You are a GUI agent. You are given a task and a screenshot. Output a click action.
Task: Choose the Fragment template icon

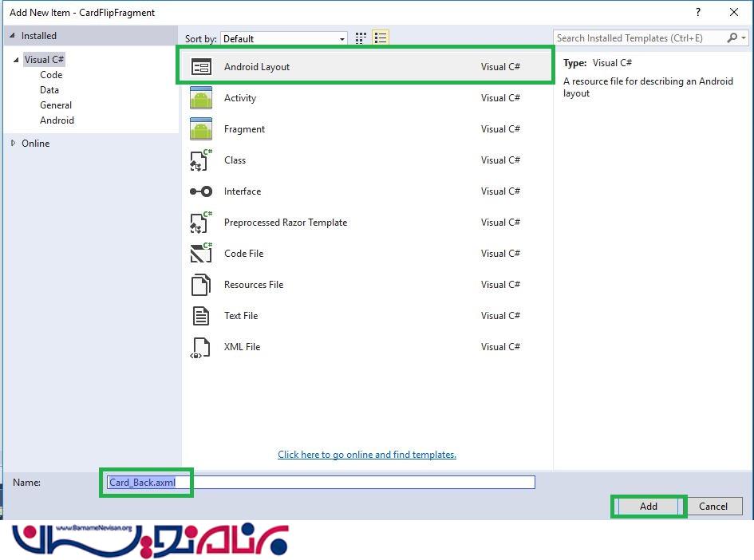[x=201, y=129]
